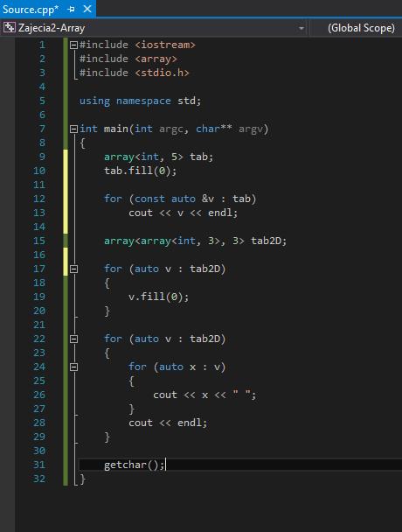The height and width of the screenshot is (532, 402).
Task: Collapse the inner for loop at line 24
Action: (x=73, y=367)
